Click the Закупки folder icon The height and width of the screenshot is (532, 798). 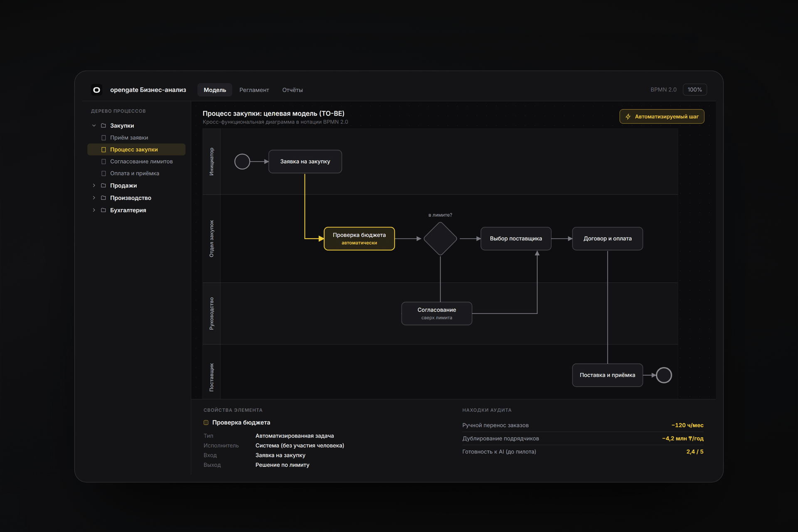click(103, 126)
